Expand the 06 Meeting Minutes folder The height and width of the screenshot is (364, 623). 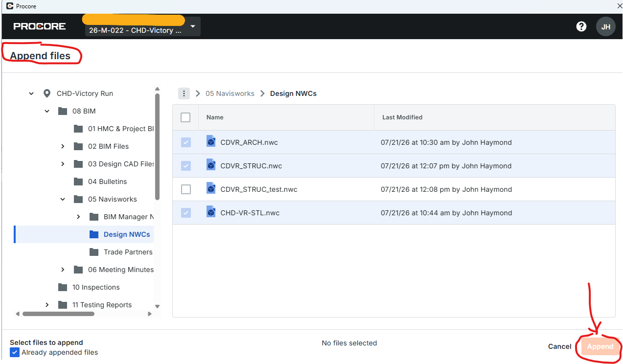point(63,270)
